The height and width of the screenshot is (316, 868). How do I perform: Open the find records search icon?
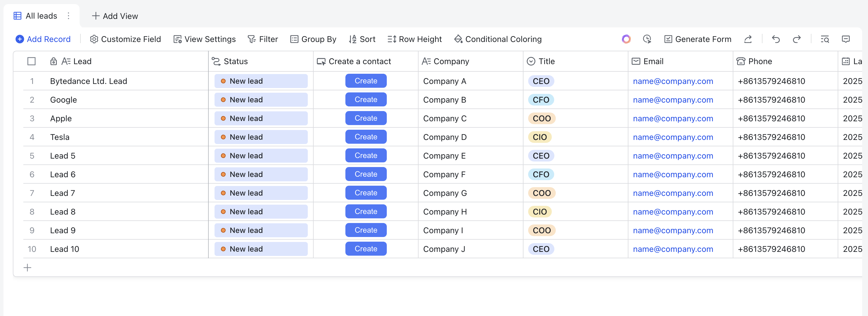[x=825, y=39]
